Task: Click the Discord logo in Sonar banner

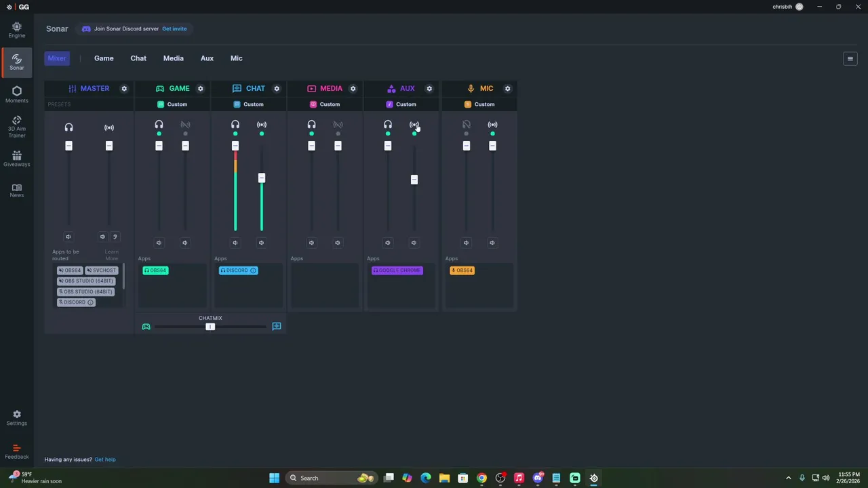Action: [86, 29]
